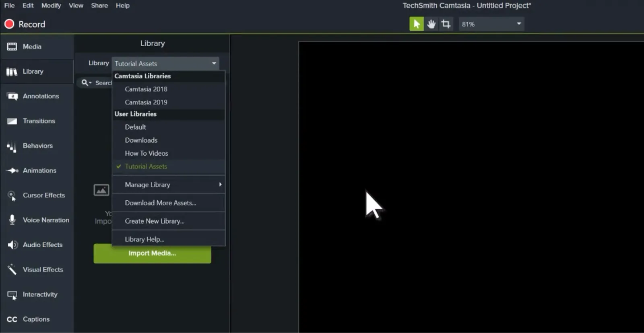This screenshot has height=333, width=644.
Task: Click the Transitions icon
Action: click(x=12, y=121)
